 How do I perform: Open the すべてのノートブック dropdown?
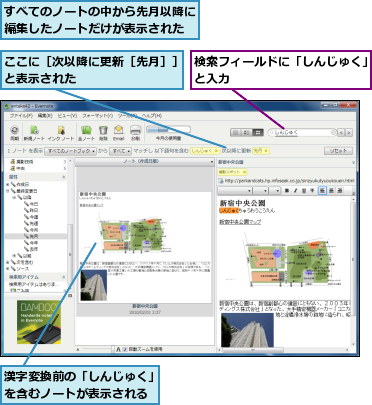pyautogui.click(x=70, y=151)
